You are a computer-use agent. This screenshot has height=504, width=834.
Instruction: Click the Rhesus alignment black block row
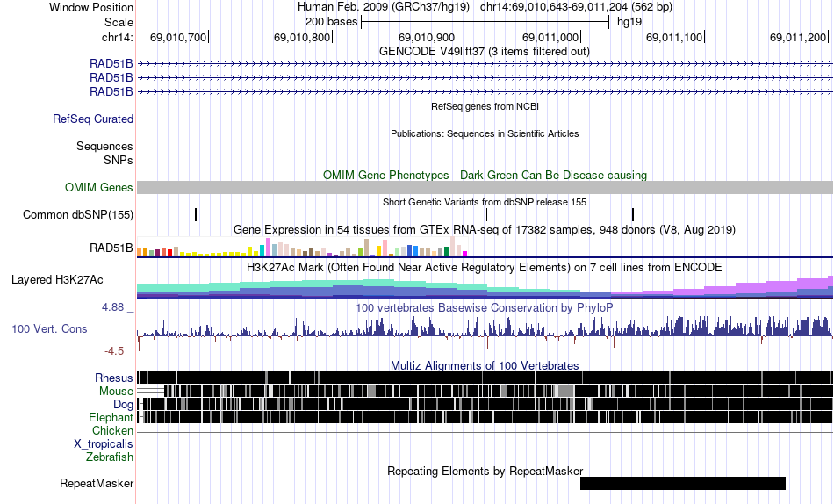(x=485, y=378)
